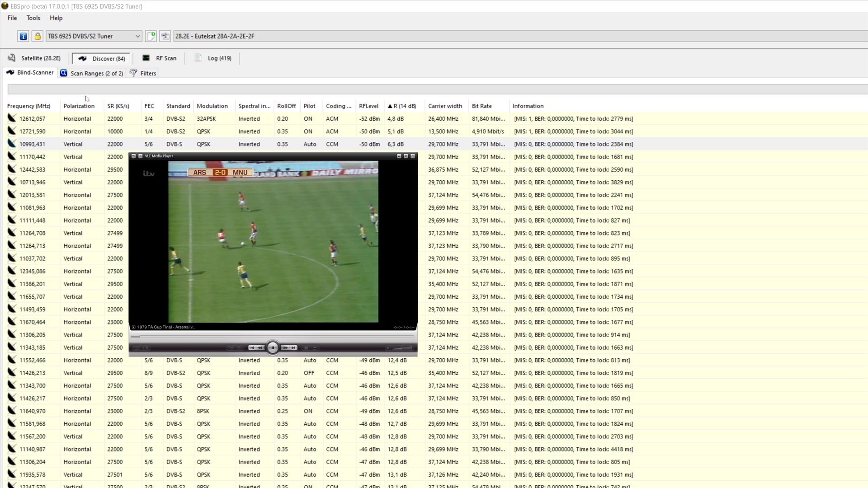
Task: Click the icon left of the satellite name field
Action: coord(165,36)
